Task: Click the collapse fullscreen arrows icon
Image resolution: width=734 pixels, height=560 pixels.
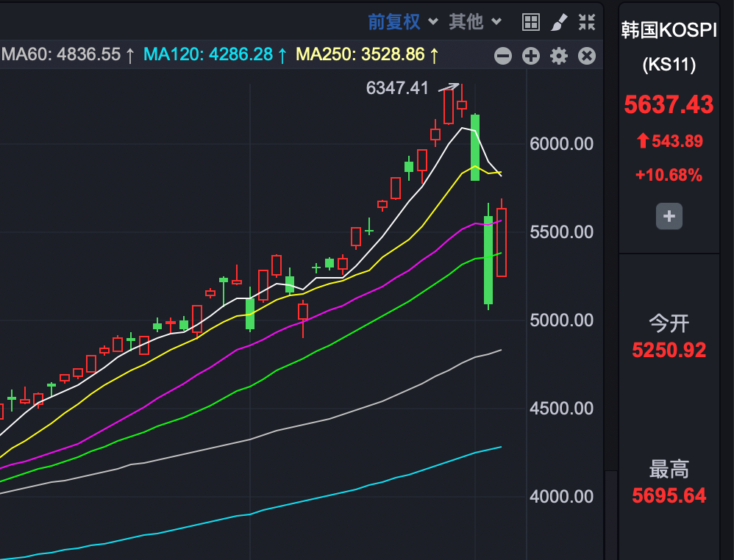Action: pyautogui.click(x=586, y=22)
